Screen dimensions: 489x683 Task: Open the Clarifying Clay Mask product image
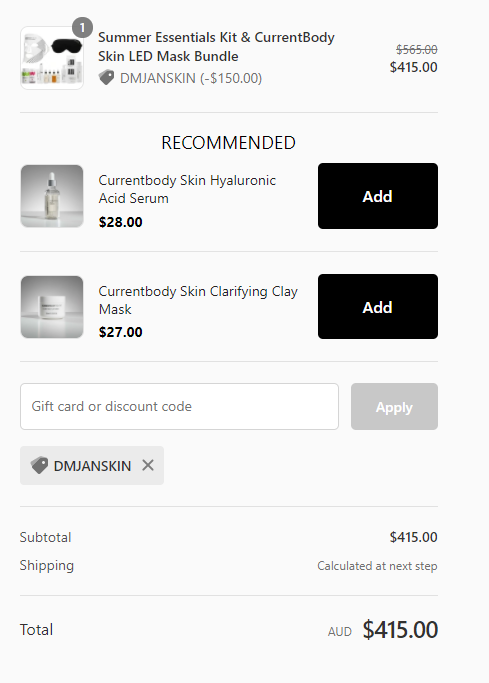(x=52, y=307)
